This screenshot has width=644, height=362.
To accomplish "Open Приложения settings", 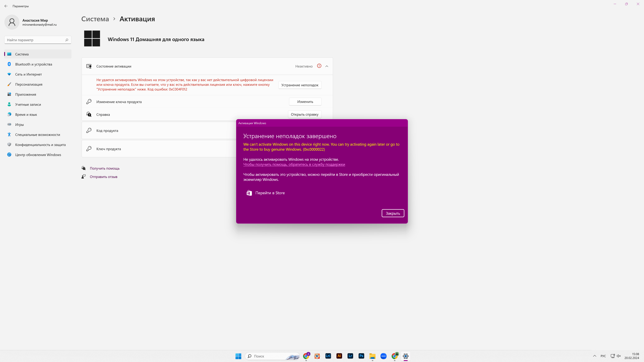I will pos(38,94).
